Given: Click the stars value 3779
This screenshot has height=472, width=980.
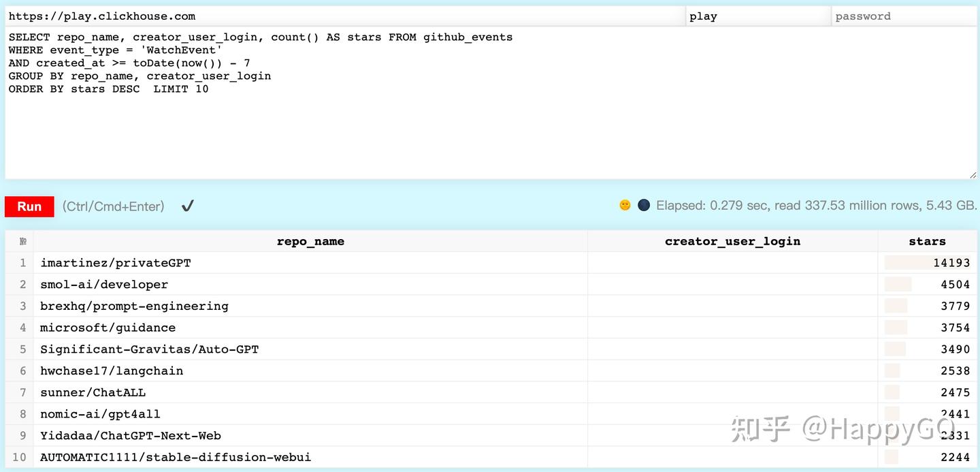Looking at the screenshot, I should 955,306.
